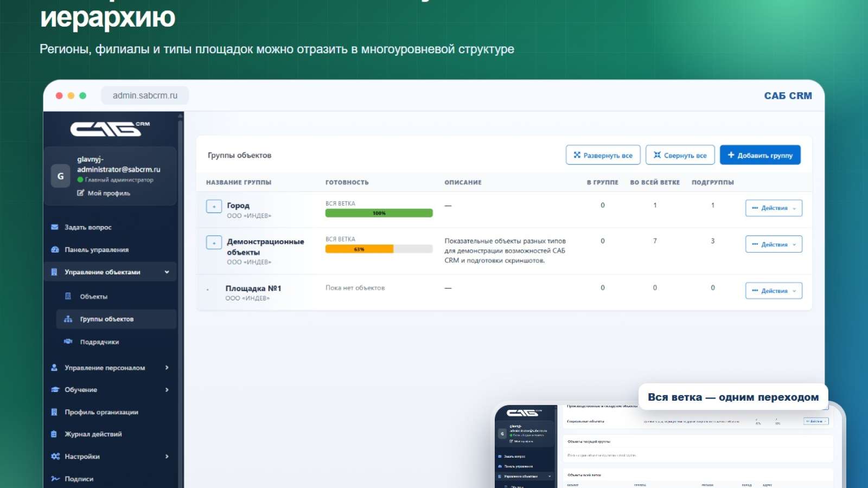Expand the Город group row
Image resolution: width=868 pixels, height=488 pixels.
point(214,207)
